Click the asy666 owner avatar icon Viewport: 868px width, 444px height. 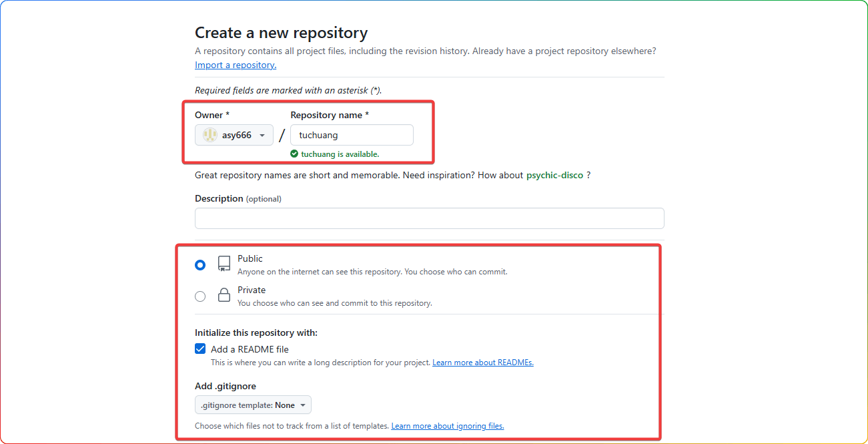point(210,135)
